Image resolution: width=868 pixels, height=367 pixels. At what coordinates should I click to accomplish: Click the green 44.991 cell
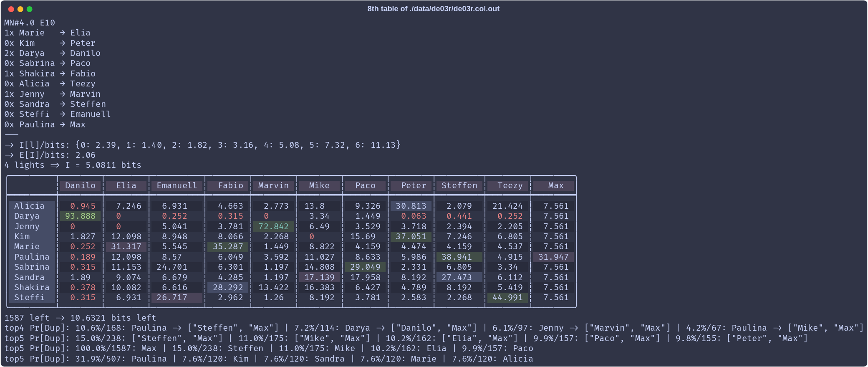[507, 298]
